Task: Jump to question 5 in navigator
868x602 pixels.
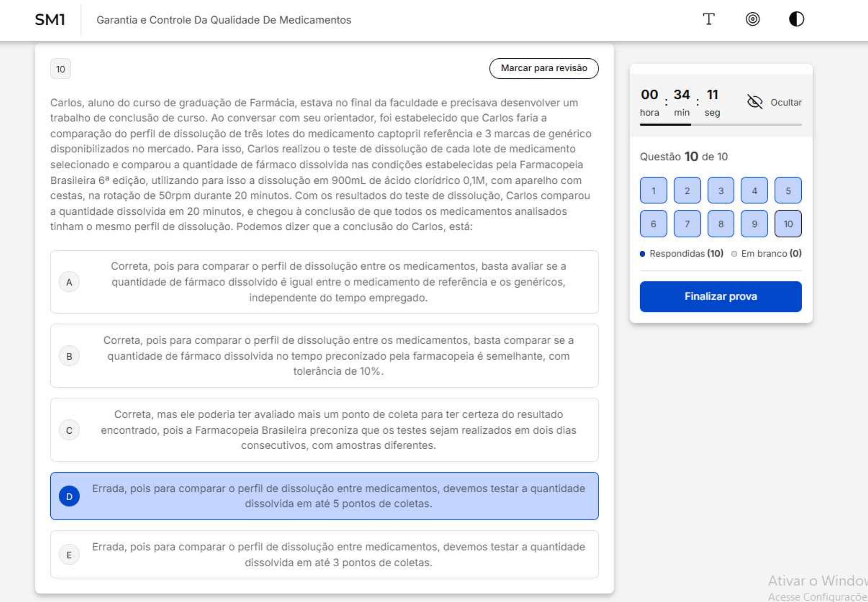Action: tap(788, 191)
